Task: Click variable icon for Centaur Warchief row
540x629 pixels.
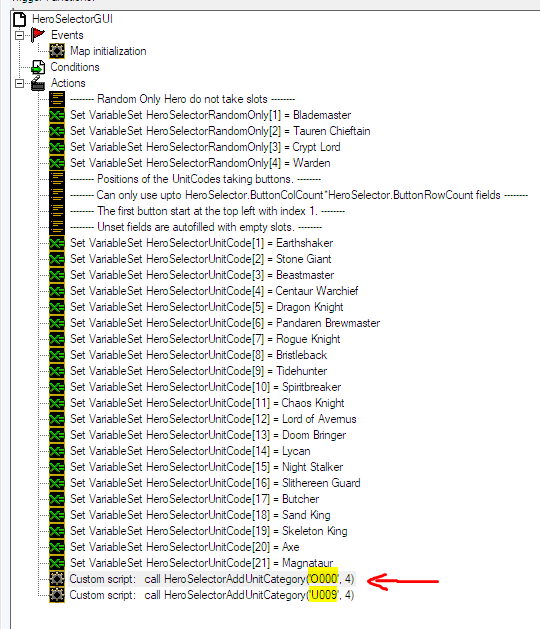Action: 57,291
